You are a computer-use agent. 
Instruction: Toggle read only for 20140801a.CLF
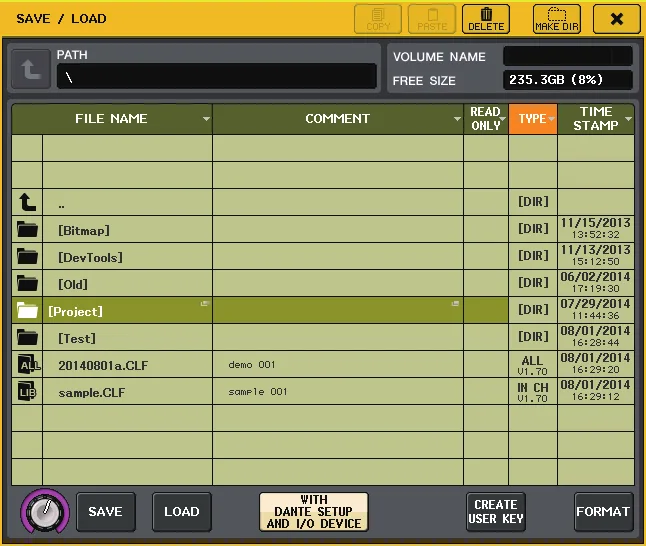tap(486, 364)
